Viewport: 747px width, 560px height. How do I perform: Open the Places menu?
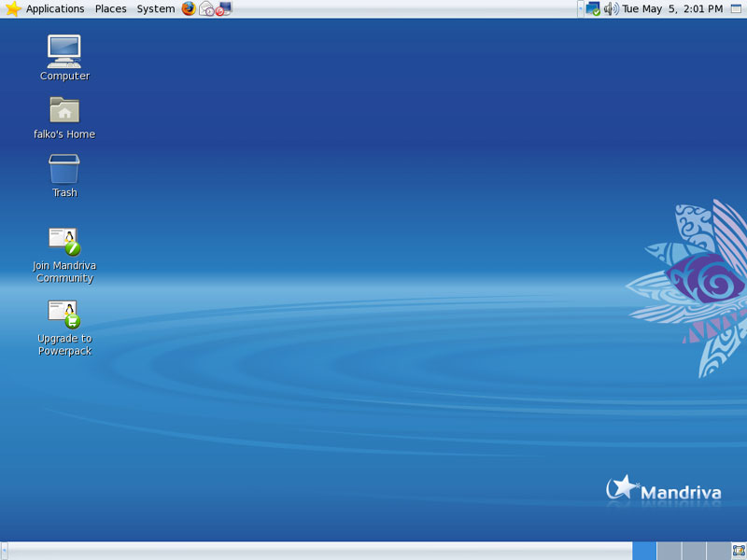[110, 8]
